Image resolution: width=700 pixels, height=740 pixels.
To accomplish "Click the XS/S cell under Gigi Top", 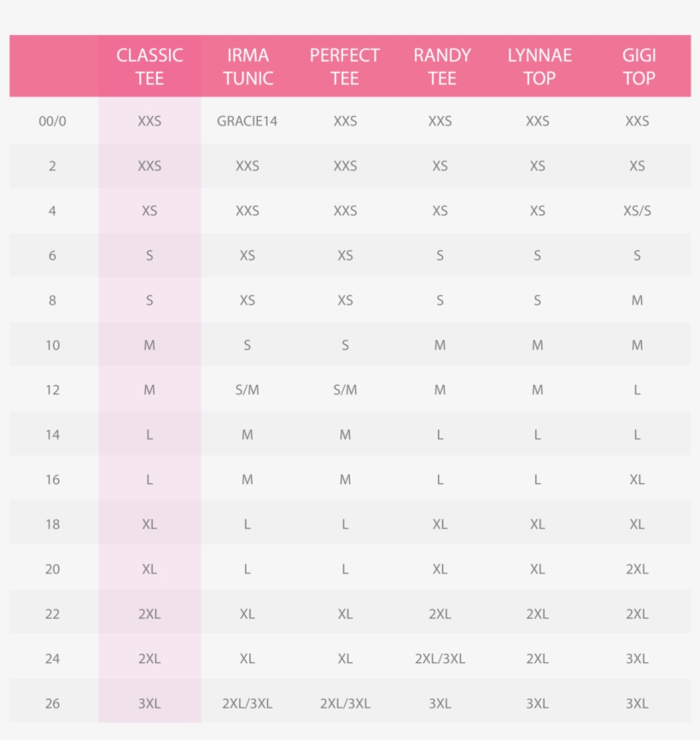I will pos(637,211).
